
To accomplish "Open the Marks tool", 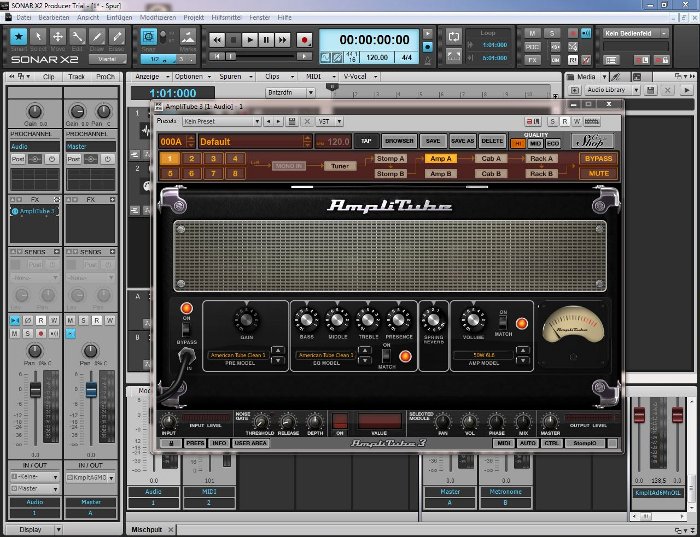I will (188, 36).
